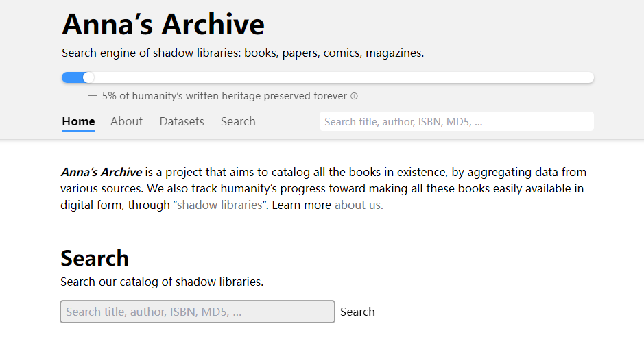Open the Datasets tab
Image resolution: width=644 pixels, height=337 pixels.
182,121
